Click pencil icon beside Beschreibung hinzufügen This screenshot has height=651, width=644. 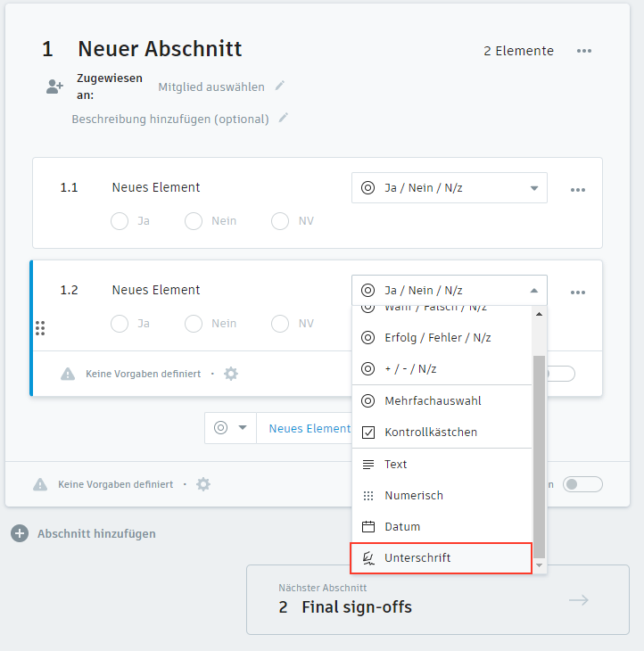(x=284, y=118)
